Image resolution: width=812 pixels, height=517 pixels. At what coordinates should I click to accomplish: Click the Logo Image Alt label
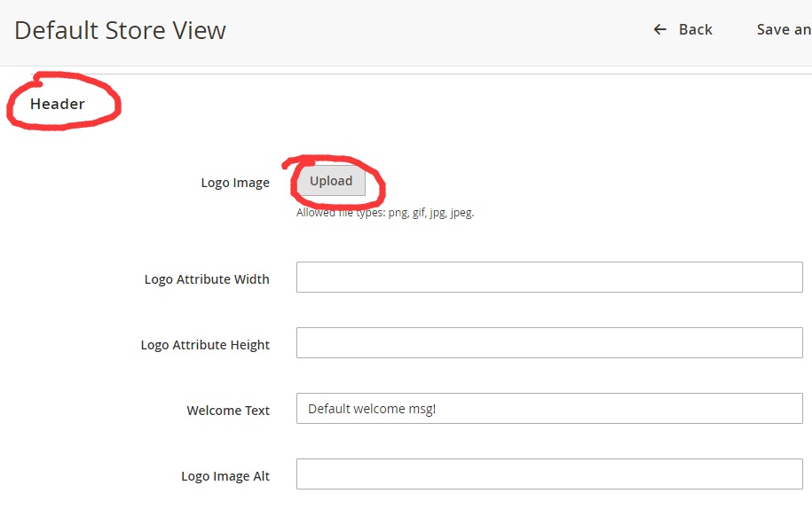click(225, 476)
